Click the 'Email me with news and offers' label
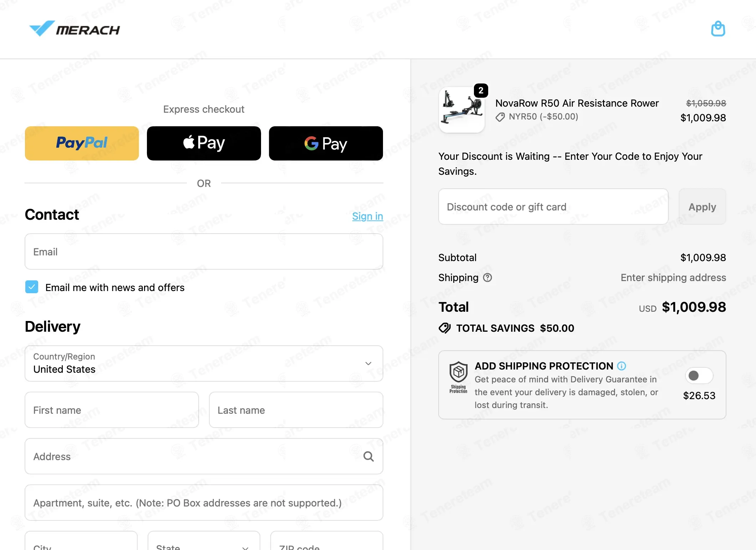Viewport: 756px width, 550px height. point(115,287)
